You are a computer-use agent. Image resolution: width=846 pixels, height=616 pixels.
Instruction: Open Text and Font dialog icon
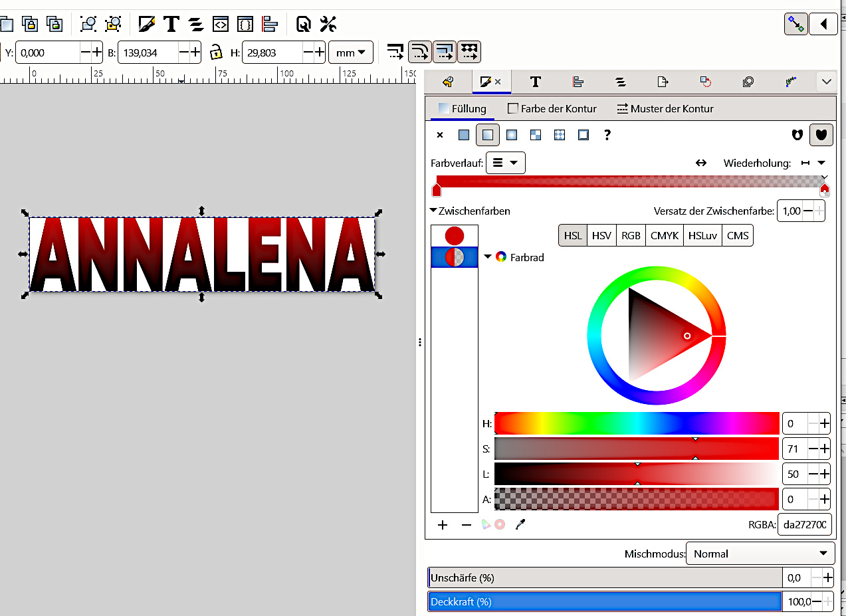171,25
